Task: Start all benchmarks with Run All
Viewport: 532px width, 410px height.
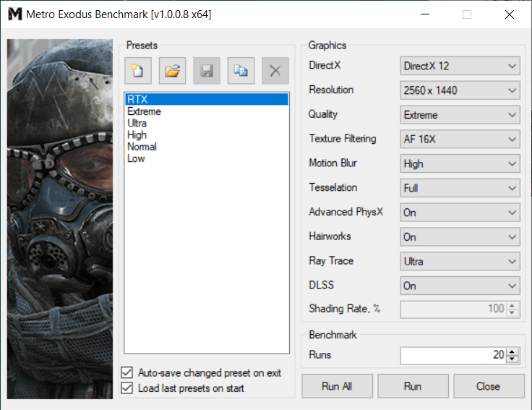Action: click(x=337, y=386)
